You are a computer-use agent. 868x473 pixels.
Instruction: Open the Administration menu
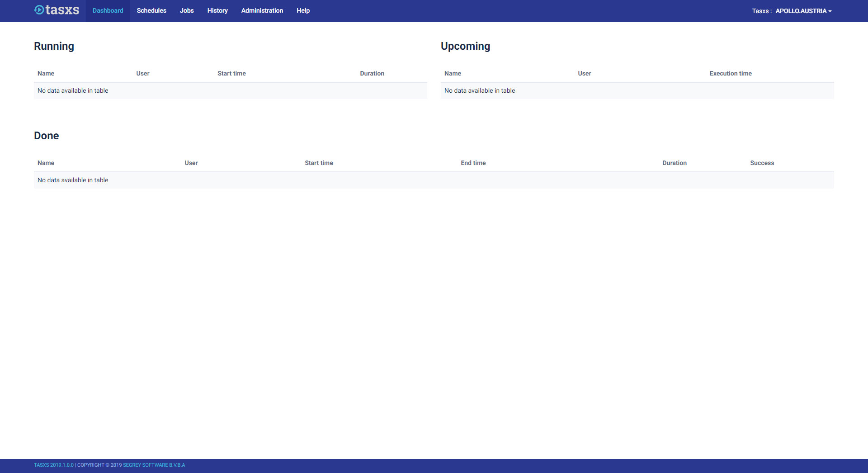click(x=262, y=10)
